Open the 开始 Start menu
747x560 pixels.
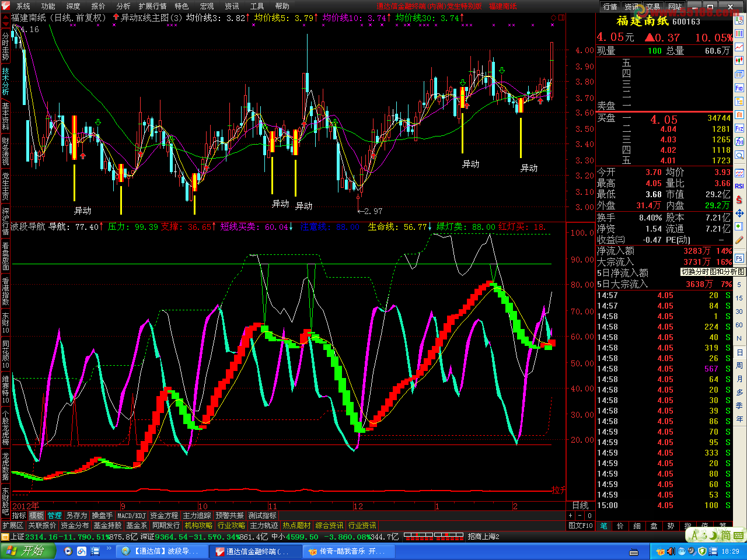point(28,551)
